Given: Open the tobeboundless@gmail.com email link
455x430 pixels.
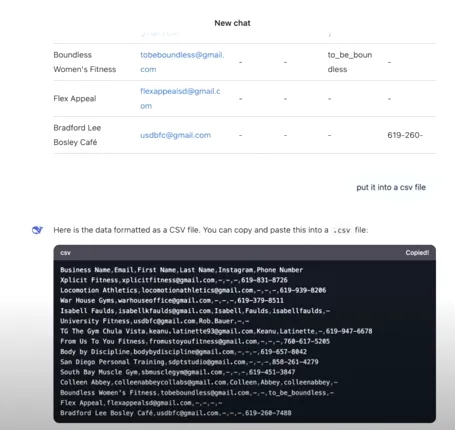Looking at the screenshot, I should pyautogui.click(x=182, y=62).
